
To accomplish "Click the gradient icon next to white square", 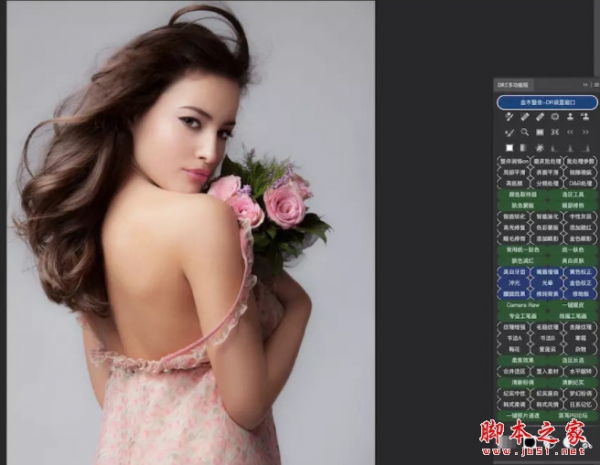I will [x=524, y=148].
